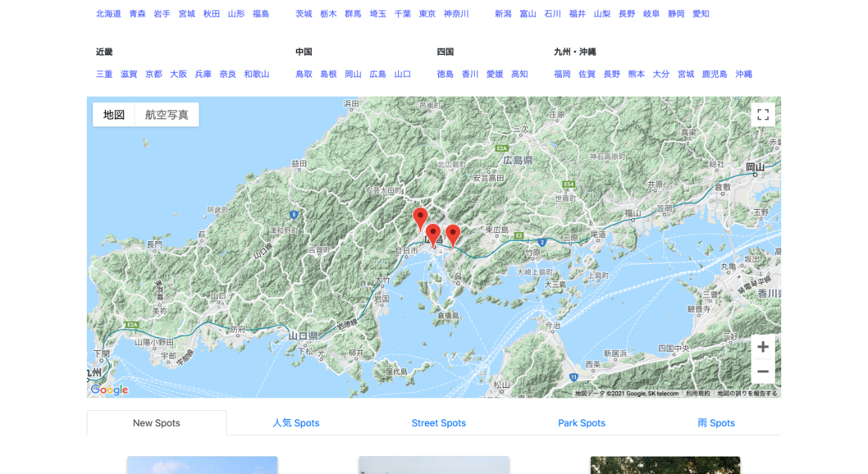This screenshot has width=868, height=474.
Task: Open the 雨 Spots tab
Action: (x=716, y=423)
